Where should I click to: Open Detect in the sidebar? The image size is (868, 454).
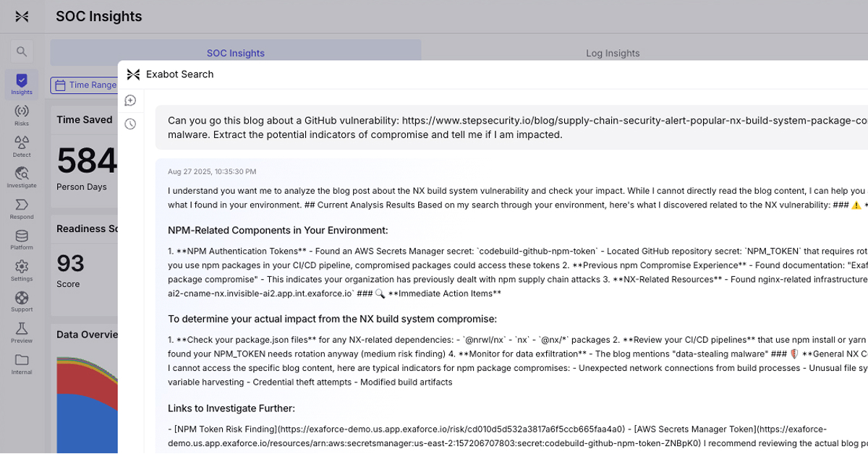point(22,147)
